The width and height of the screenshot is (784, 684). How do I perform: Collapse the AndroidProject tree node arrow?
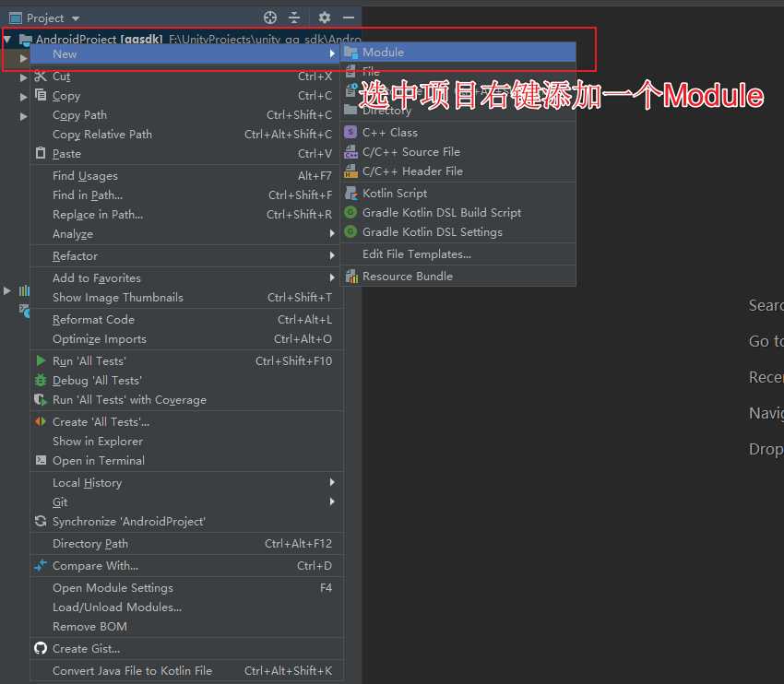[x=7, y=41]
